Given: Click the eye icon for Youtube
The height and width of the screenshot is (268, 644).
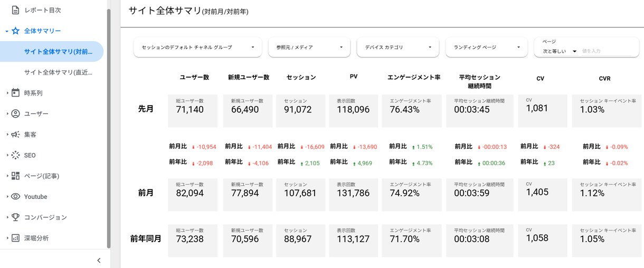Looking at the screenshot, I should (x=15, y=197).
